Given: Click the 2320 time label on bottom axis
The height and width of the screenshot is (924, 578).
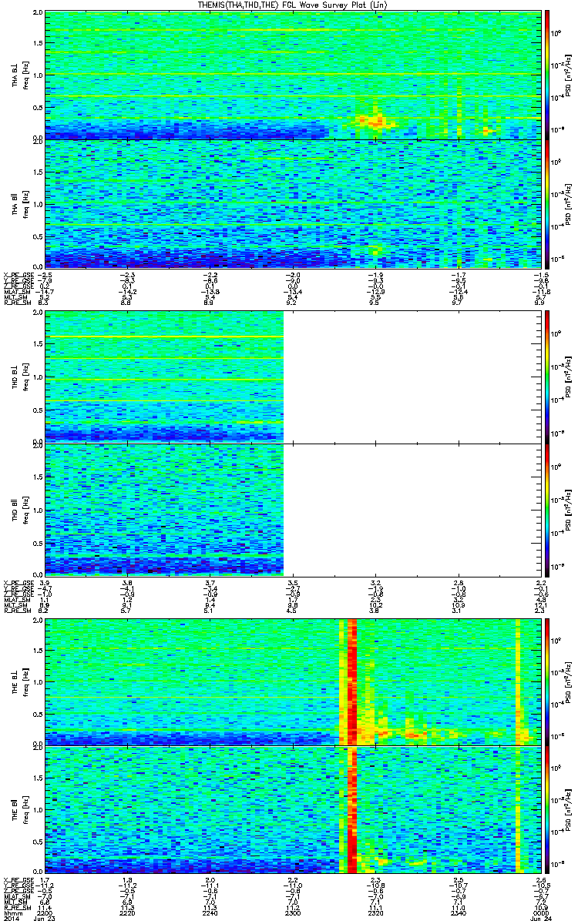Looking at the screenshot, I should pos(375,912).
